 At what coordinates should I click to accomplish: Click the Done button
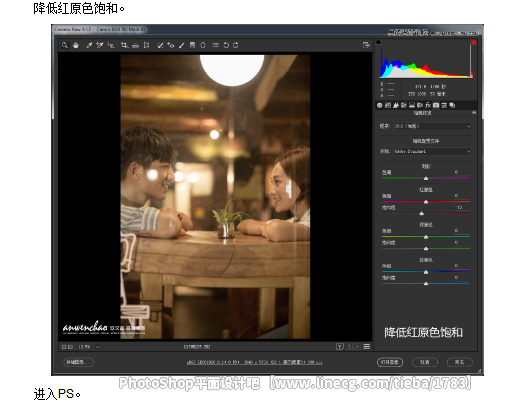pyautogui.click(x=459, y=362)
